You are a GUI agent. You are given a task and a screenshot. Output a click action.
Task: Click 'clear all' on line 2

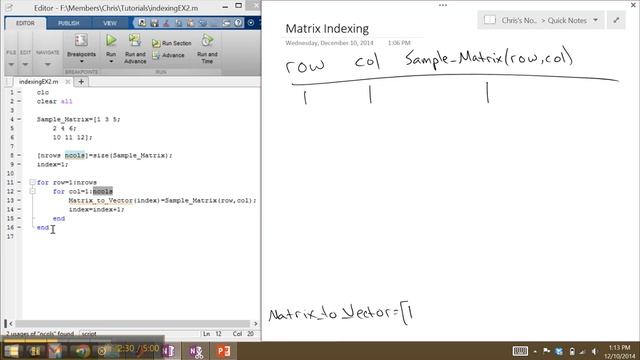coord(55,102)
